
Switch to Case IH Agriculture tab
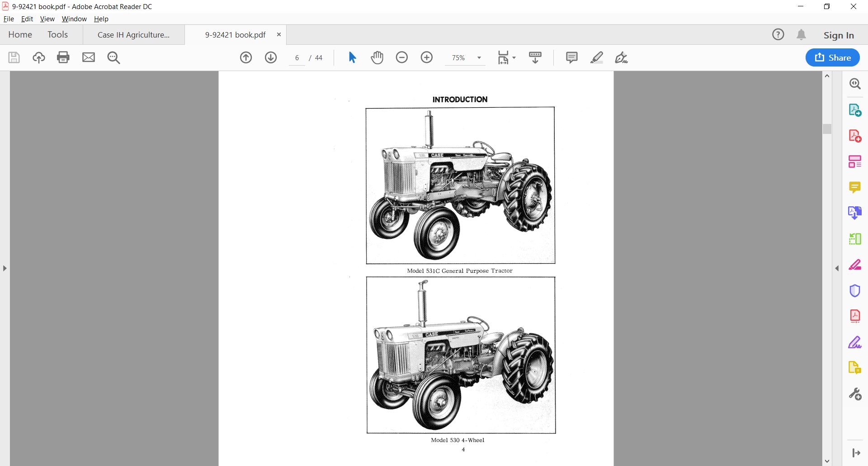(x=133, y=35)
